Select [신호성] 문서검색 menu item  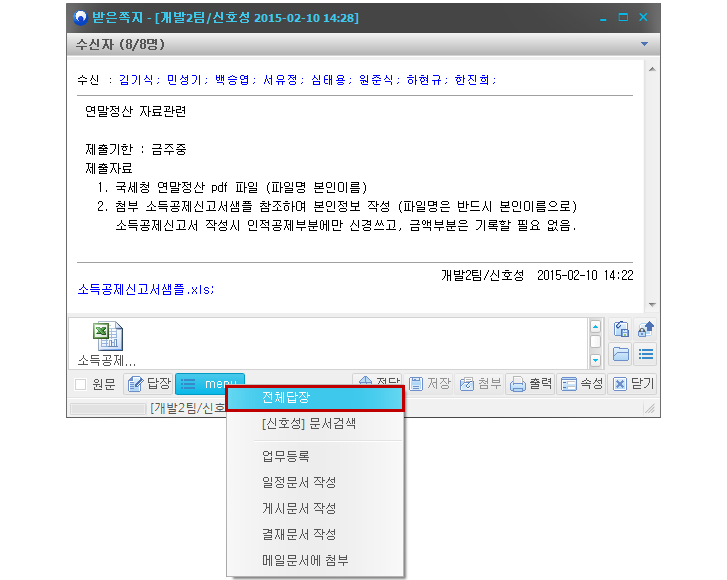[315, 423]
